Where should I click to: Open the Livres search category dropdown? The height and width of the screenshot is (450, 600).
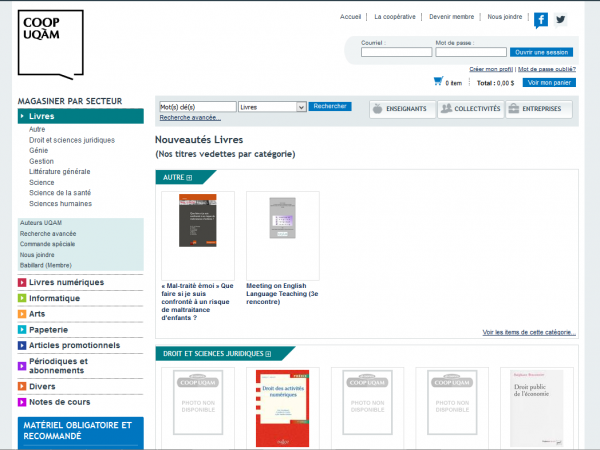pos(272,107)
